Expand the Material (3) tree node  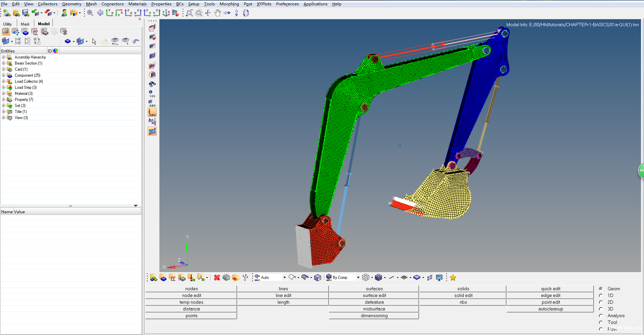(x=3, y=94)
